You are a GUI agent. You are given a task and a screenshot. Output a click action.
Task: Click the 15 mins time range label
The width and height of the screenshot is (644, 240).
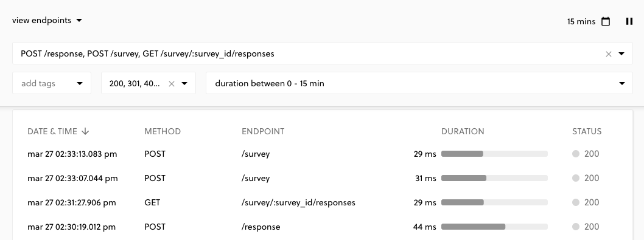[x=581, y=21]
